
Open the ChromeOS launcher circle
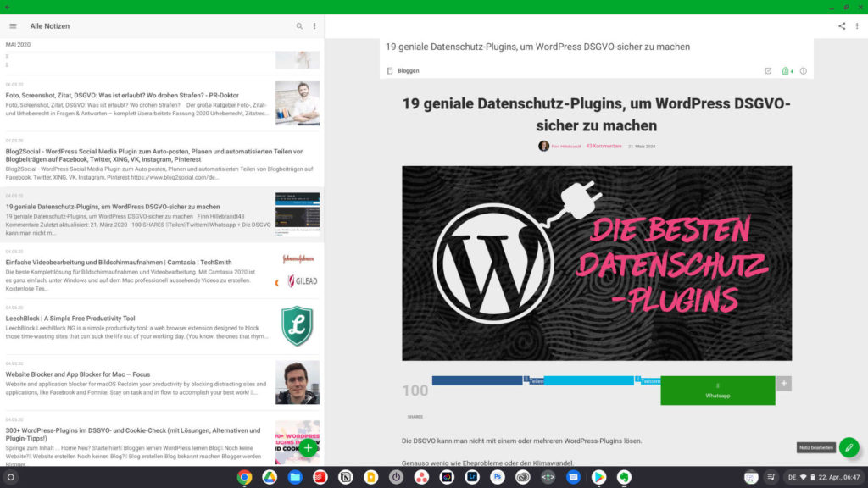[10, 477]
